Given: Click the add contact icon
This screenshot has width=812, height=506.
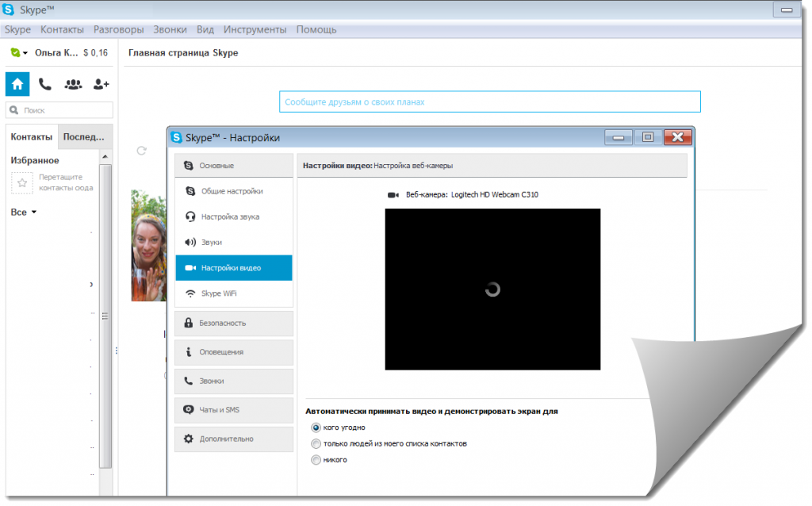Looking at the screenshot, I should point(101,84).
